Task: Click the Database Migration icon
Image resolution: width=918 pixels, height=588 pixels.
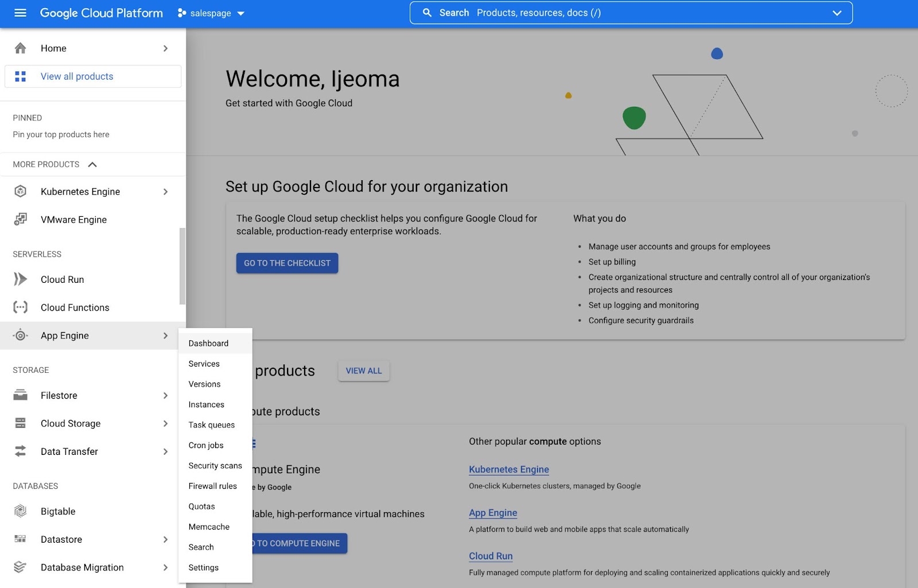Action: tap(20, 567)
